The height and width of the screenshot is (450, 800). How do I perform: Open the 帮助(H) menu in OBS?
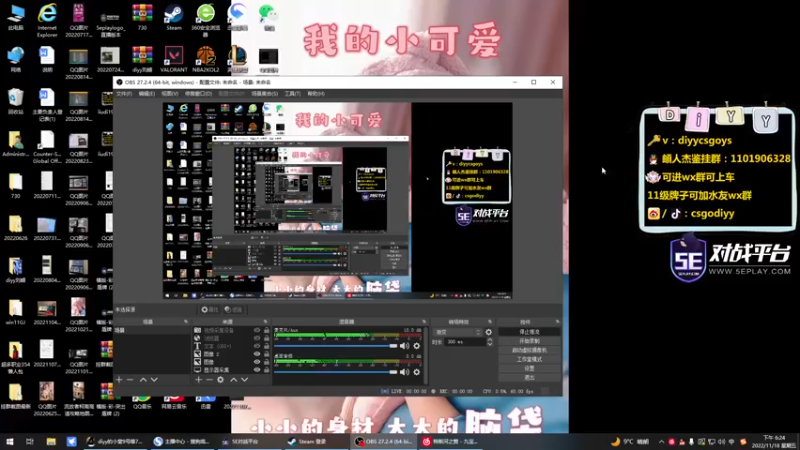pos(316,94)
